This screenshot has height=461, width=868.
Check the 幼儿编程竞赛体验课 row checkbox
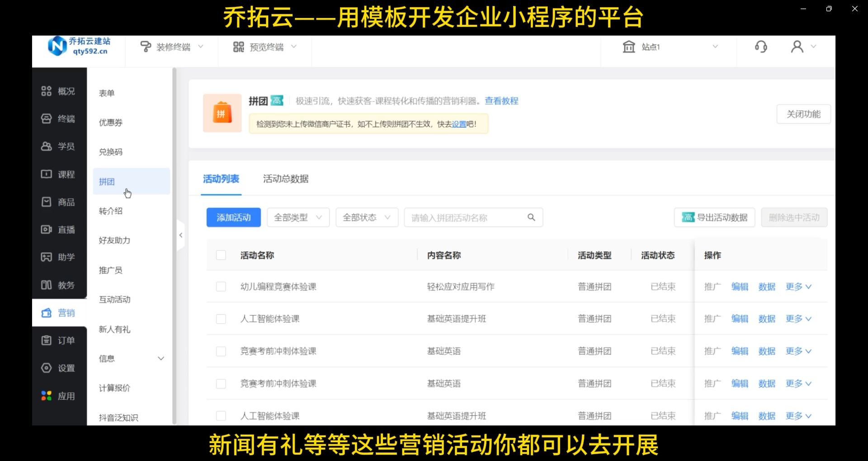221,287
